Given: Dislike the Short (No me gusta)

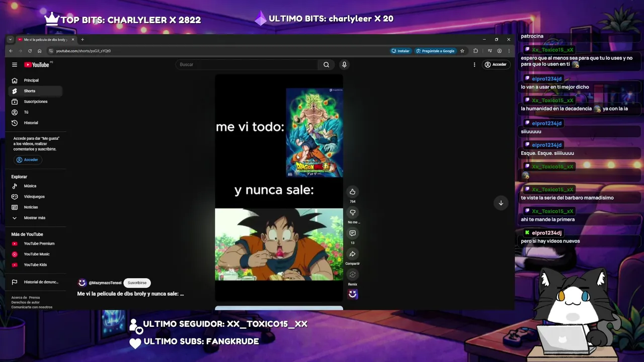Looking at the screenshot, I should pyautogui.click(x=352, y=213).
